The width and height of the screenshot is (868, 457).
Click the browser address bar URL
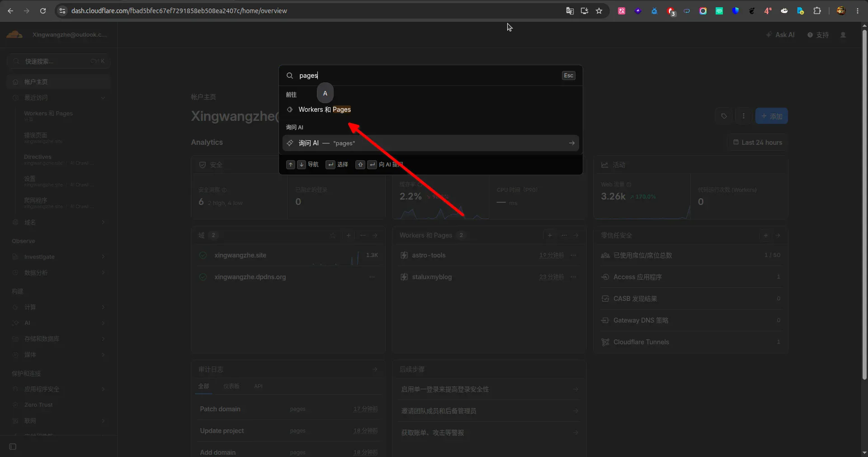click(x=179, y=11)
